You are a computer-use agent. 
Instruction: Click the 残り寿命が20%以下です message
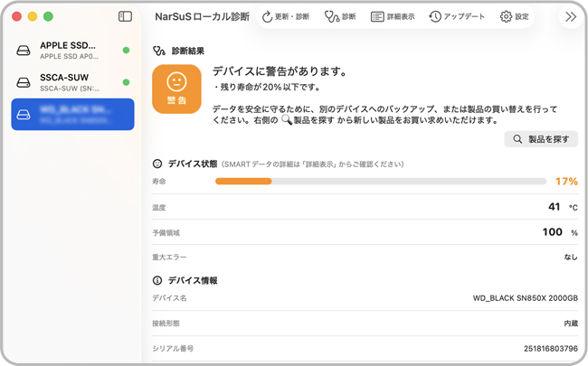pos(267,88)
